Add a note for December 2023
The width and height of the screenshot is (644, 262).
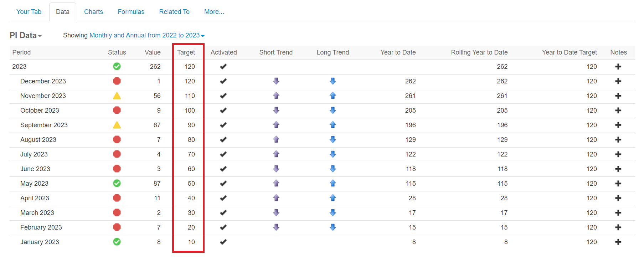(x=618, y=81)
